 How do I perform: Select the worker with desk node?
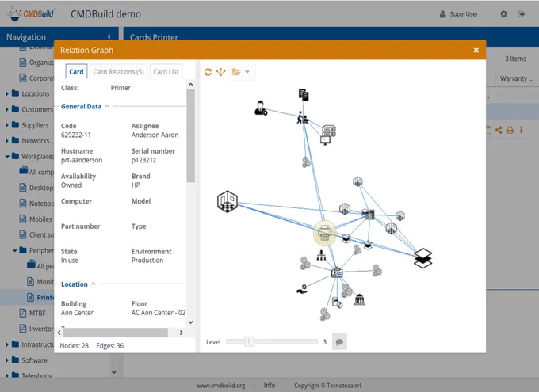(303, 117)
